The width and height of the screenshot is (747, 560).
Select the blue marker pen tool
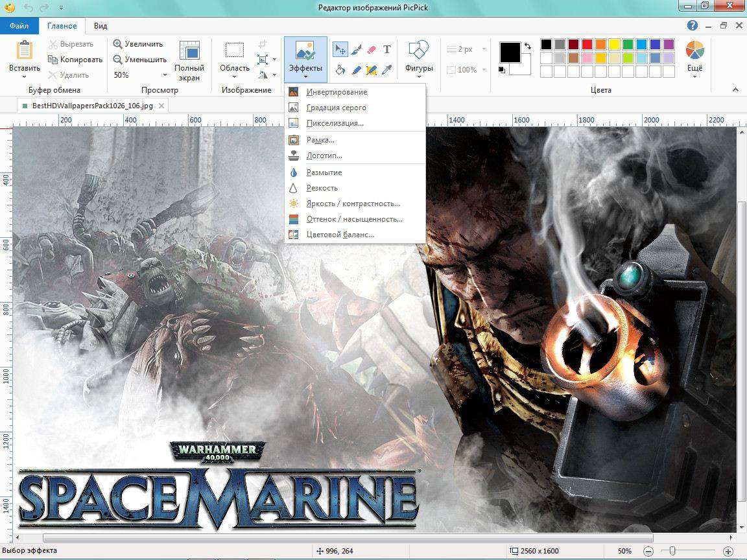click(x=356, y=70)
